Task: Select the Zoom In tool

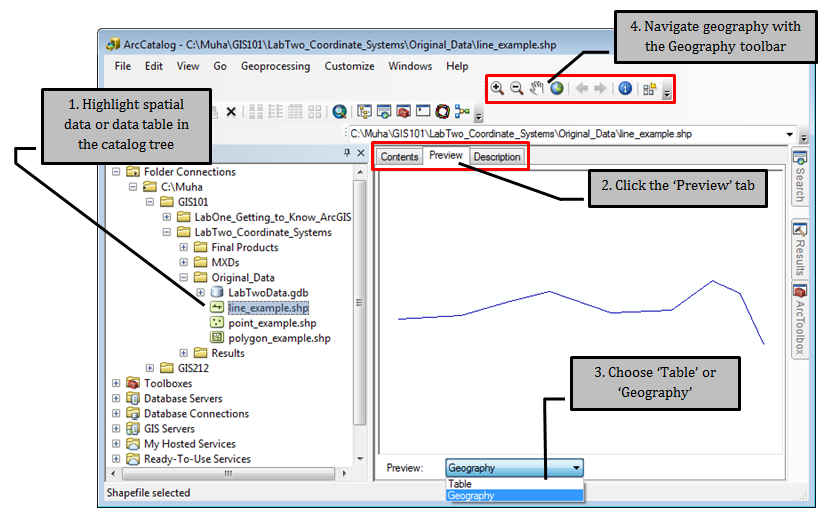Action: tap(497, 88)
